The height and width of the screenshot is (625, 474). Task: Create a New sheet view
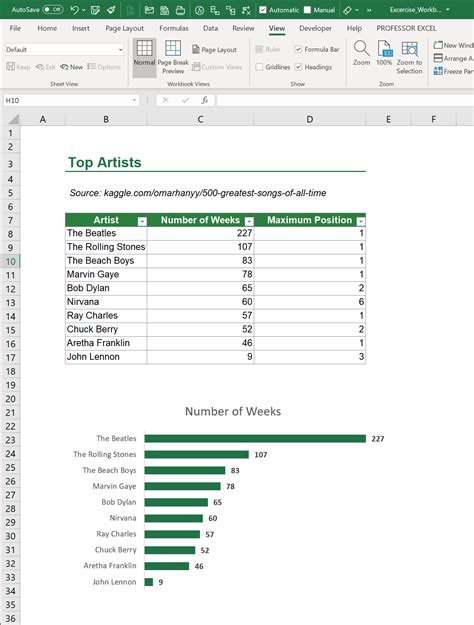click(x=71, y=67)
